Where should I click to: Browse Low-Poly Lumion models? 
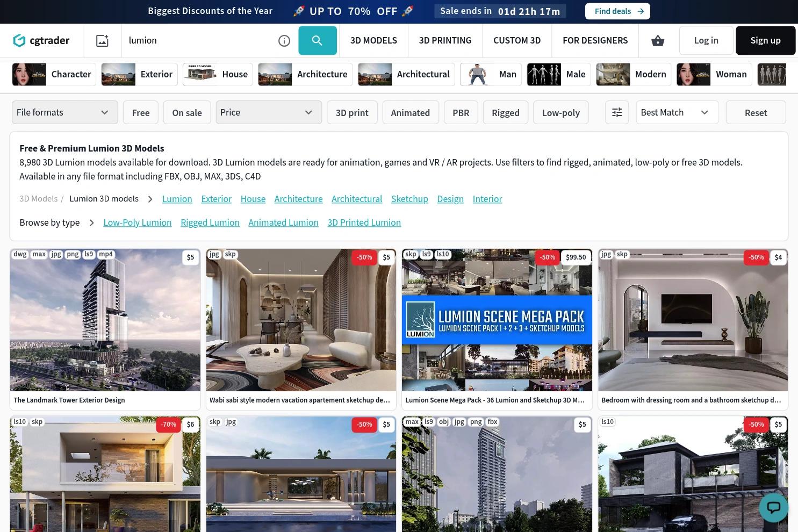click(x=138, y=222)
